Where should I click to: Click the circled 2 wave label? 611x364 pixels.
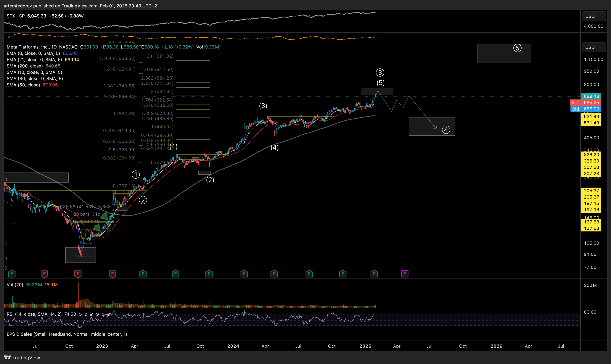click(143, 200)
